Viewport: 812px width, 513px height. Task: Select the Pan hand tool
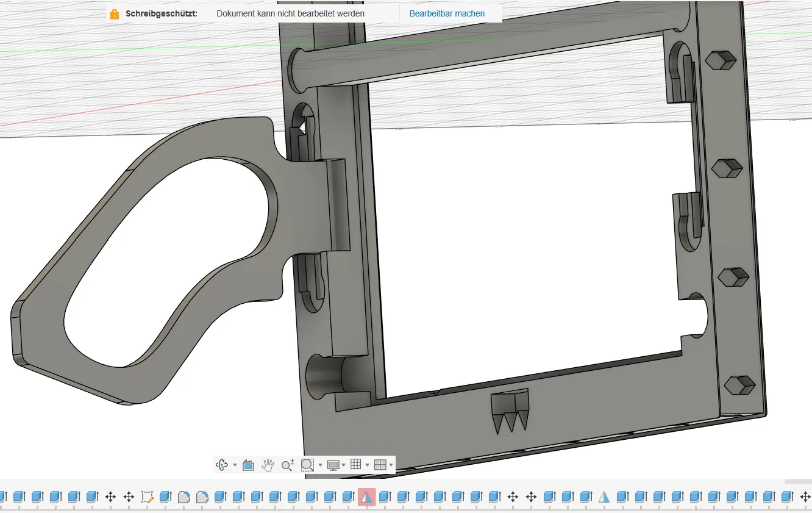coord(268,465)
